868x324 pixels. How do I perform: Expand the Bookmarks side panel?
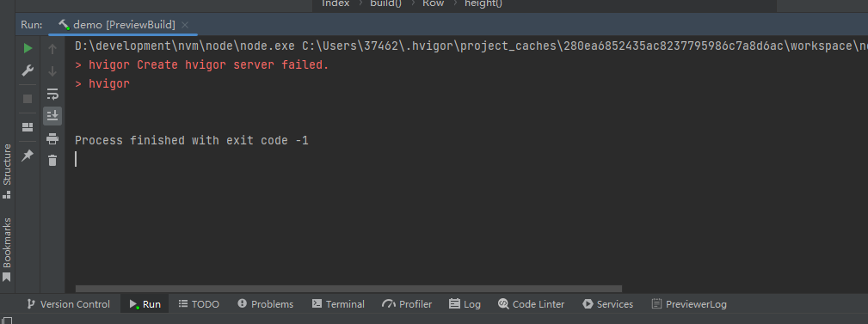[x=7, y=249]
